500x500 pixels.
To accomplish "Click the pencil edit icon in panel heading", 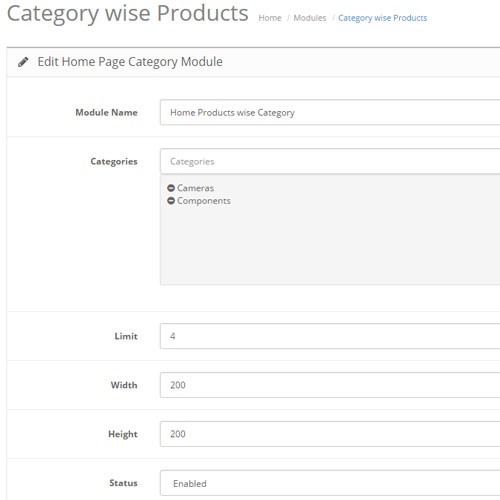I will pyautogui.click(x=23, y=62).
